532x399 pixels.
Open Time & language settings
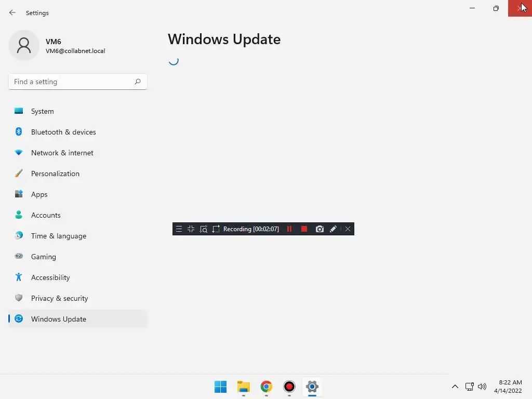(x=78, y=236)
